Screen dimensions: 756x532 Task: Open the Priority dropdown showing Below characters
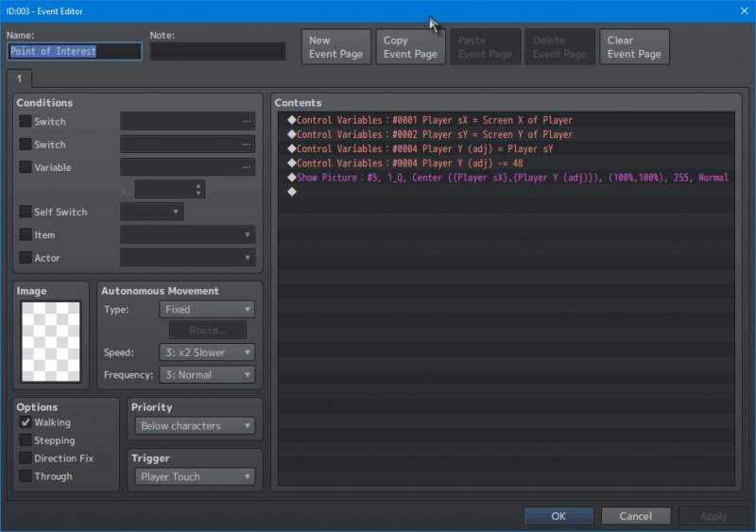point(195,426)
